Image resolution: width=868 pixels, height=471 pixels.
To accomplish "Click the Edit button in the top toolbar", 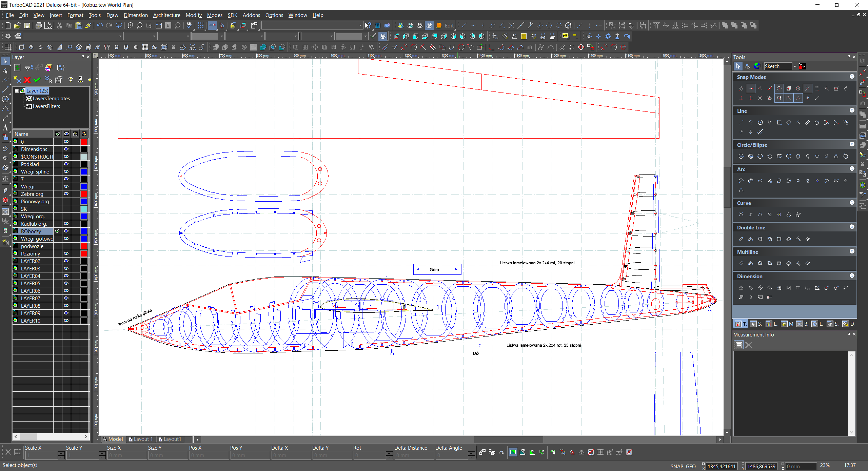I will click(x=449, y=25).
